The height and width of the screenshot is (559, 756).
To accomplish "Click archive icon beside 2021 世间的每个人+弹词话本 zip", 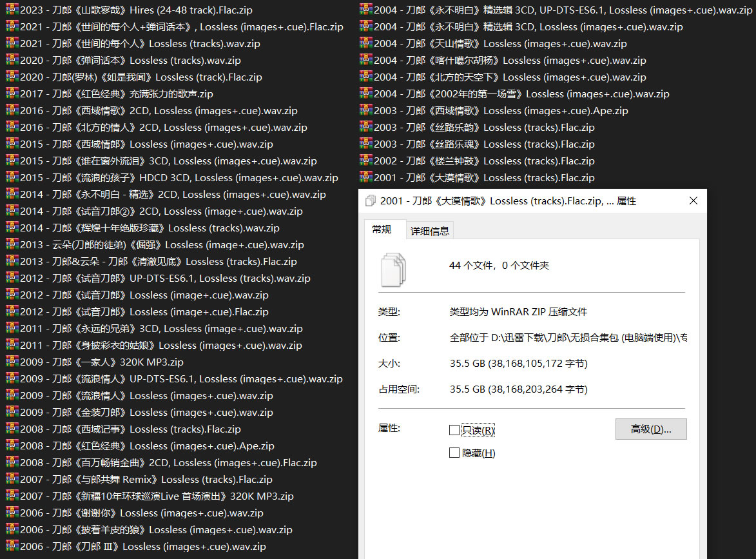I will [x=12, y=26].
